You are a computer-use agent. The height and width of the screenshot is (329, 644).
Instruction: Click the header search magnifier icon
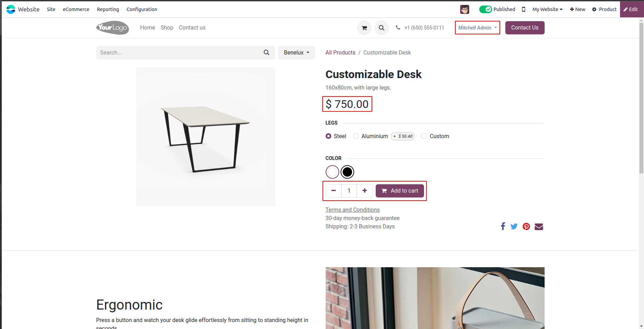[381, 28]
